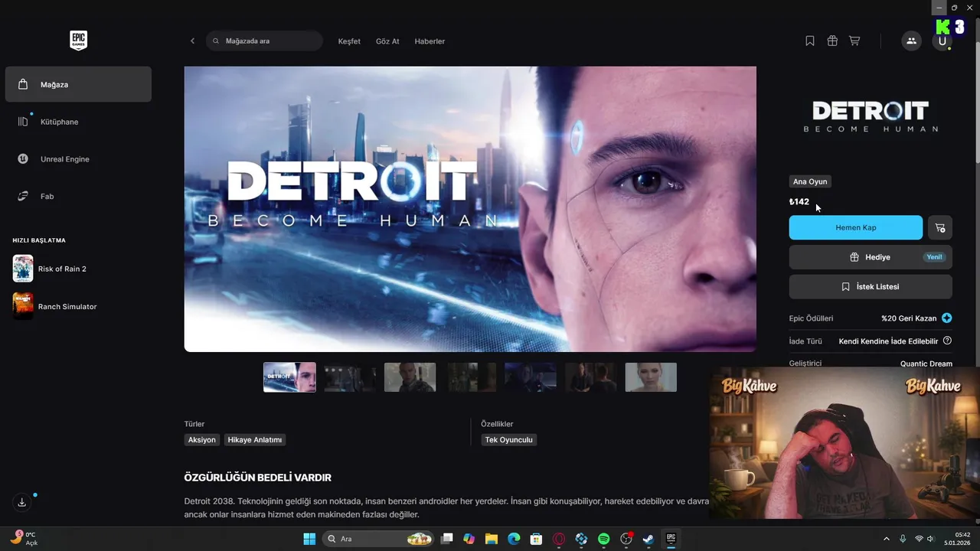Open the Windows Start menu
The height and width of the screenshot is (551, 980).
click(309, 539)
